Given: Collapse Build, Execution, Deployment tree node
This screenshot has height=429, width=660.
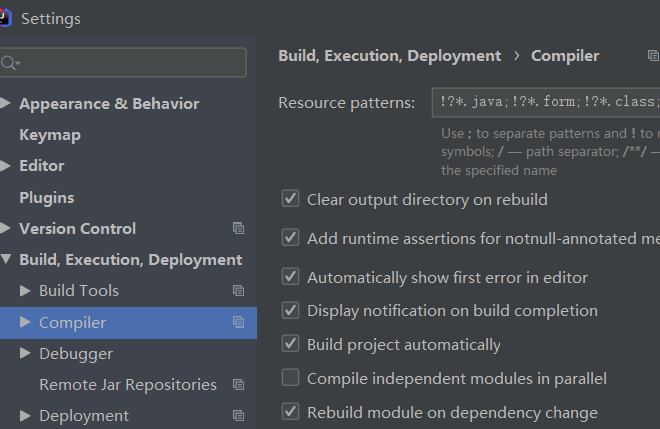Looking at the screenshot, I should coord(6,260).
